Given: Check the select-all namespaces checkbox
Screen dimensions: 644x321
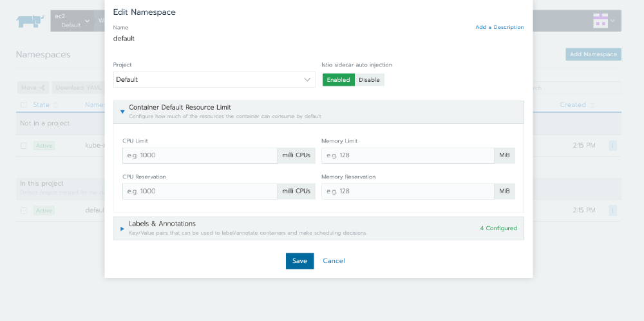Looking at the screenshot, I should tap(24, 105).
